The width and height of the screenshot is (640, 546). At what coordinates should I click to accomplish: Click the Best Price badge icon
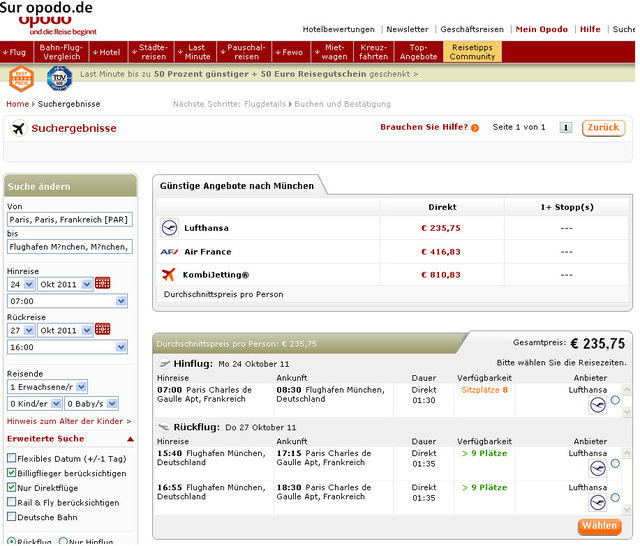pyautogui.click(x=22, y=78)
